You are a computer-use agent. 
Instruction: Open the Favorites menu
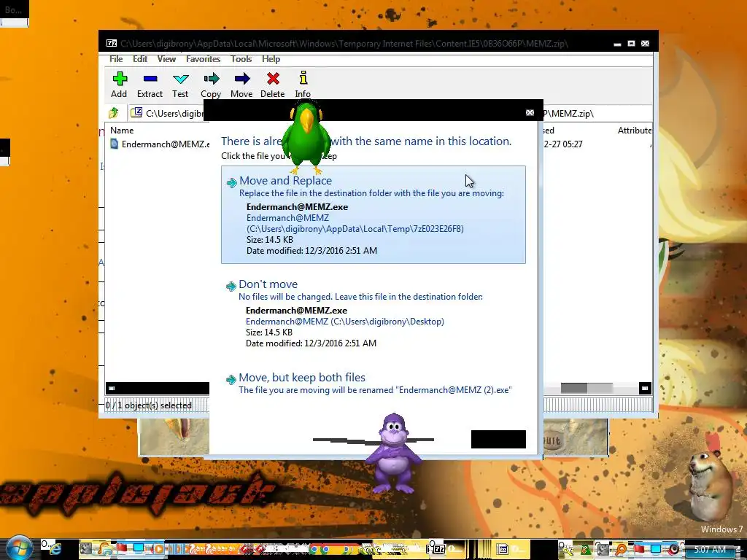(203, 59)
